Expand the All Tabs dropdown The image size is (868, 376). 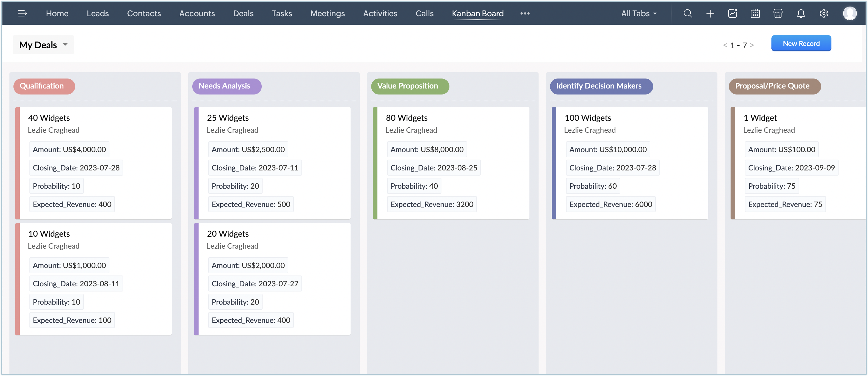pyautogui.click(x=639, y=13)
